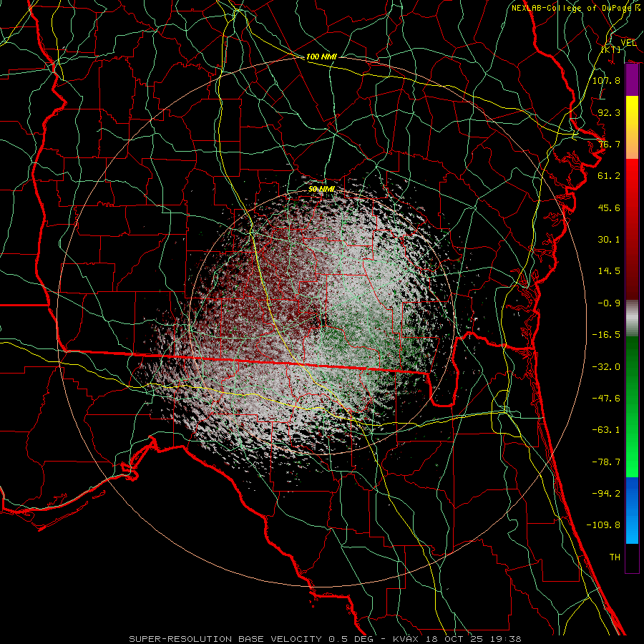The image size is (644, 644).
Task: Click the 100 NMI range ring label
Action: click(321, 57)
